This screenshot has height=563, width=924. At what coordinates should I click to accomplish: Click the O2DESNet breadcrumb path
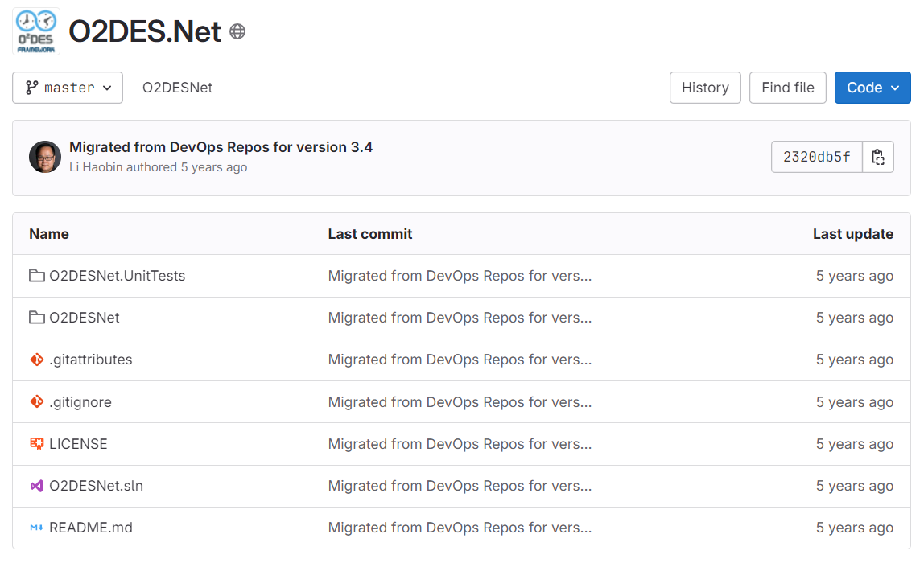pyautogui.click(x=177, y=88)
